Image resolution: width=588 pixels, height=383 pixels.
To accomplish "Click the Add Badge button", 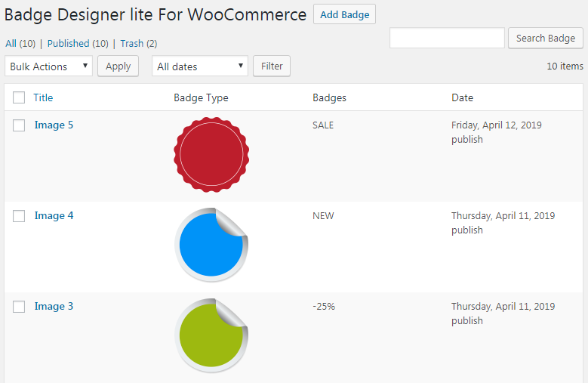I will (x=344, y=14).
